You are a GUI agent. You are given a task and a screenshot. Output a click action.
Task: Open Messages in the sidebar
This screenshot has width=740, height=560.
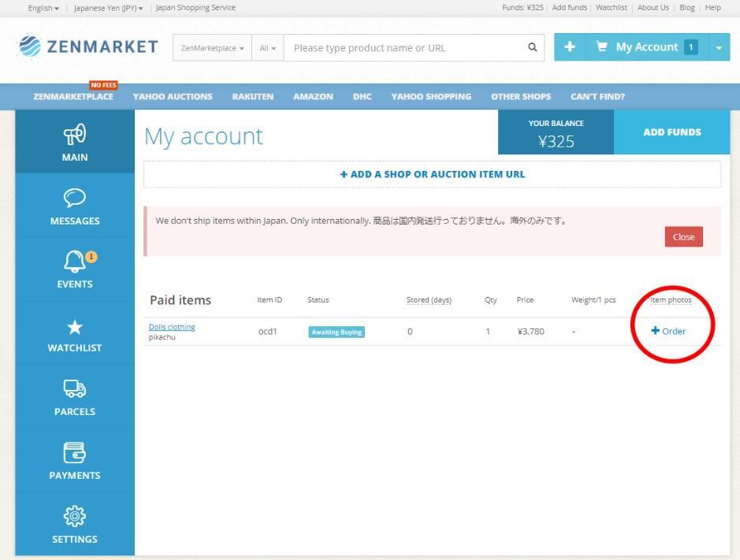click(x=75, y=206)
